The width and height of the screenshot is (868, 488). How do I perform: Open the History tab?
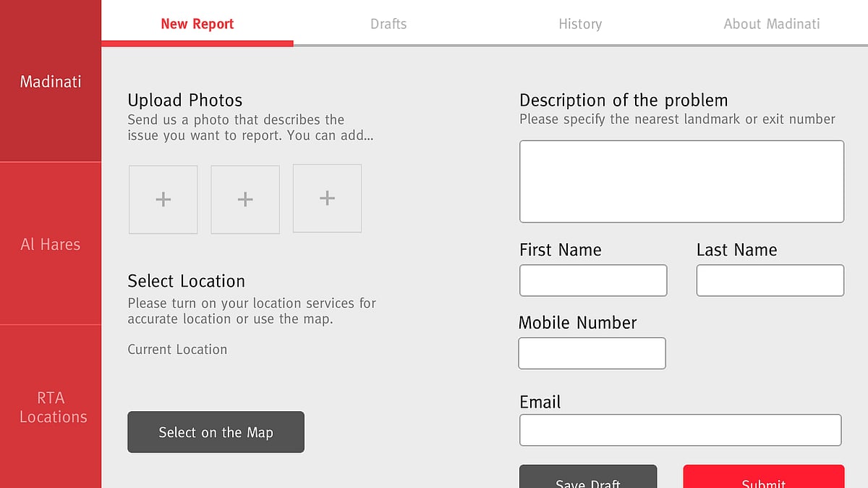click(580, 23)
